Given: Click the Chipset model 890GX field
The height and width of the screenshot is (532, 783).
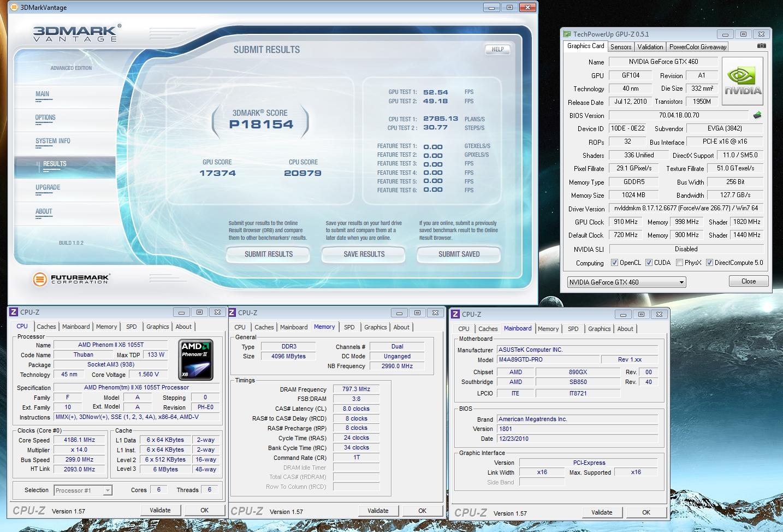Looking at the screenshot, I should tap(578, 372).
